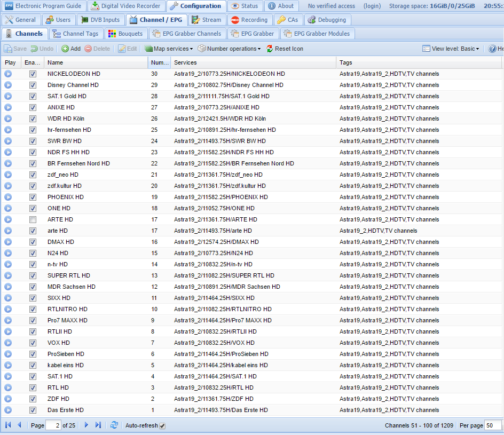Play the NICKELODEON HD channel

click(8, 74)
